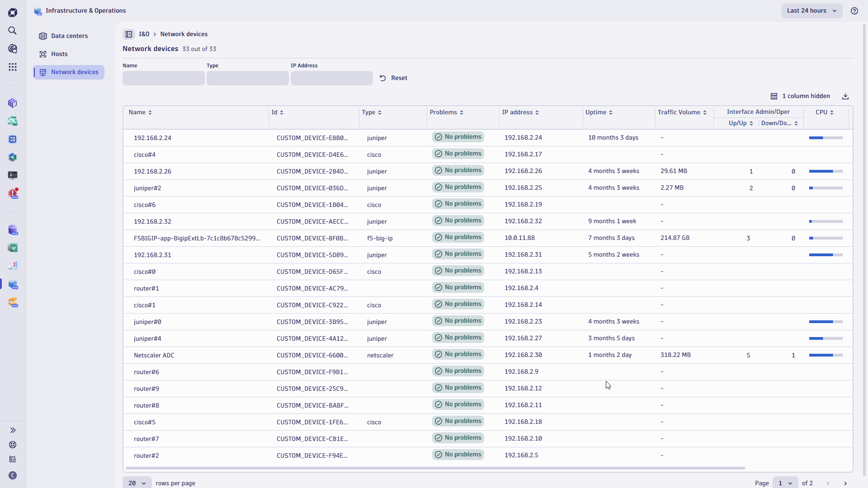The image size is (868, 488).
Task: Click the Dynatrace logo at the top left
Action: click(x=13, y=12)
